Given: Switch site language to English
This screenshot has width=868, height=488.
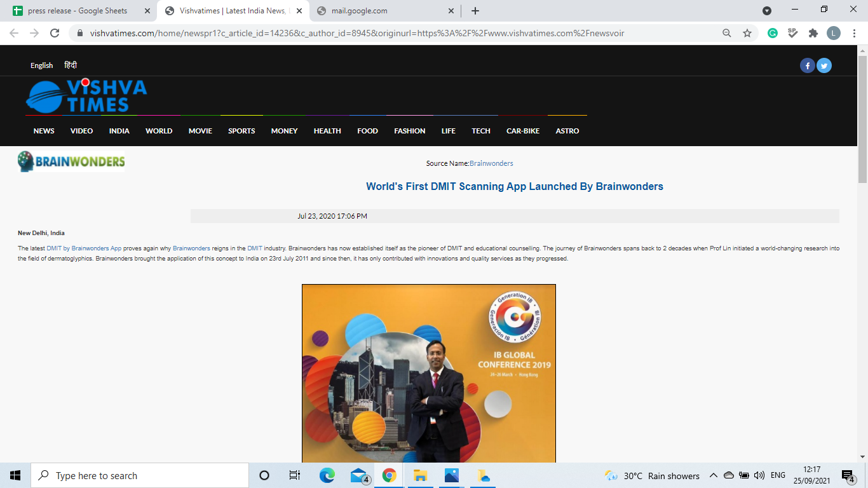Looking at the screenshot, I should pyautogui.click(x=42, y=65).
